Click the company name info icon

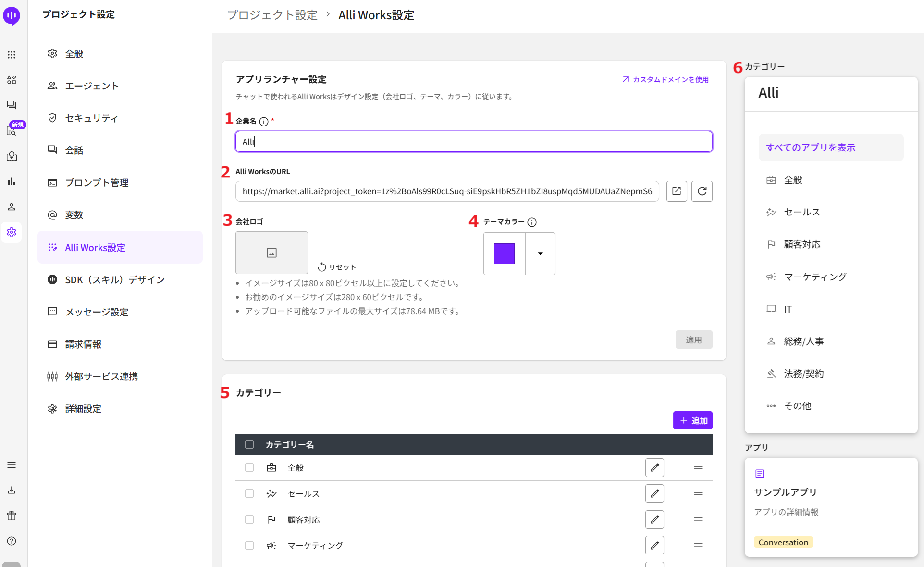(264, 122)
